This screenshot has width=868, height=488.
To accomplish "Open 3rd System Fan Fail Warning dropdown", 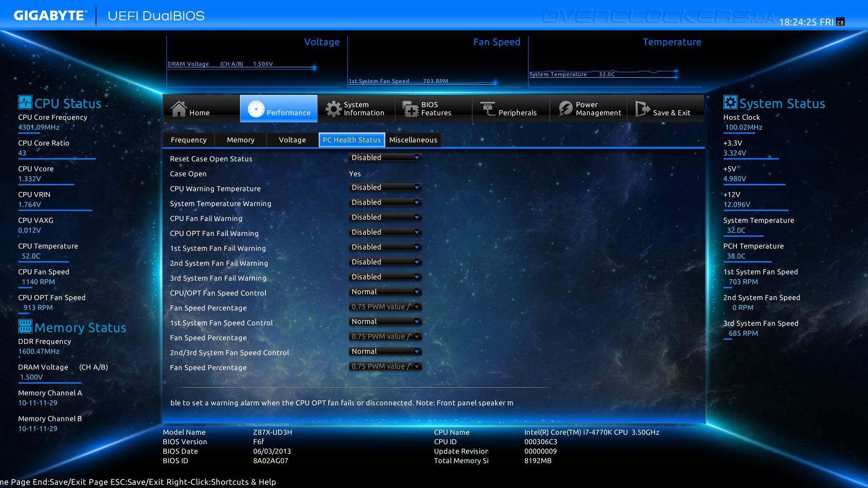I will pos(386,277).
